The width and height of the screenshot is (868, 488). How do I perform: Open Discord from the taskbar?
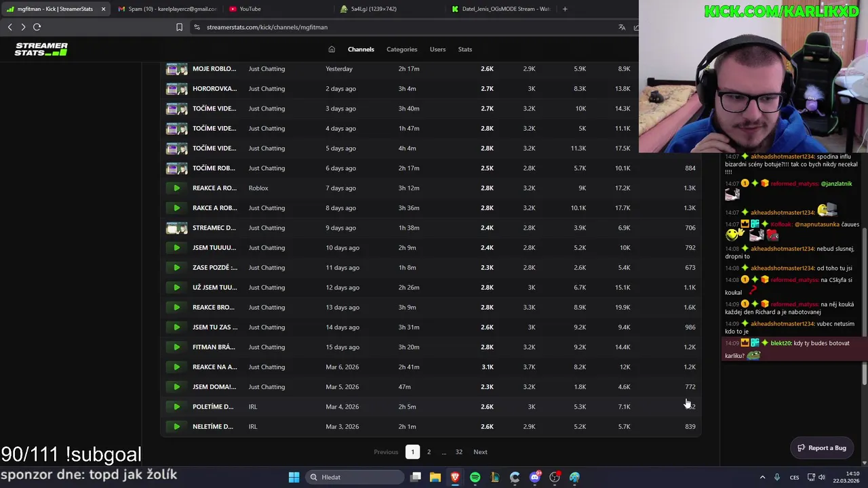[534, 477]
